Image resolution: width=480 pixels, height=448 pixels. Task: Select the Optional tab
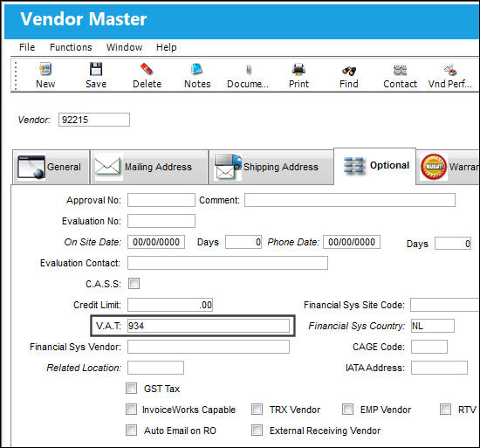[375, 166]
